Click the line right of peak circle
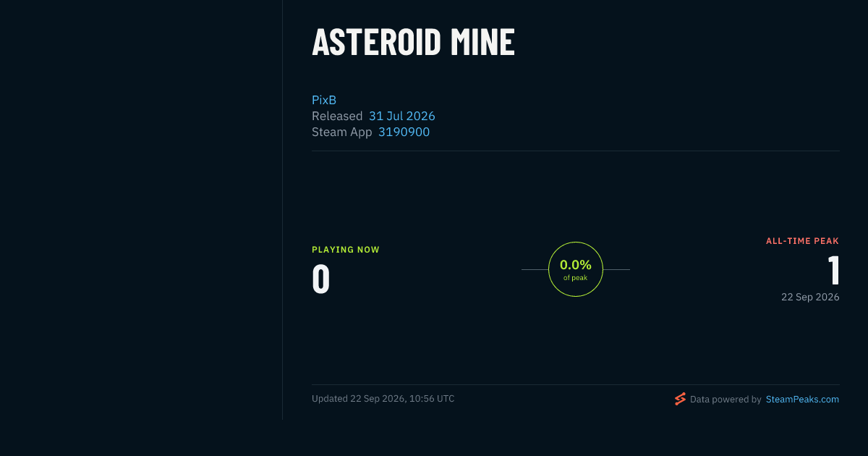Screen dimensions: 868x456 click(616, 269)
